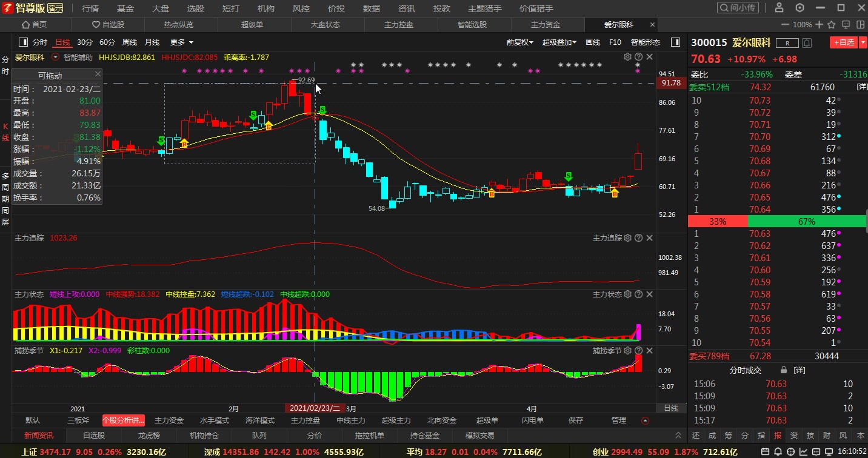Click the 67% green buy ratio bar
This screenshot has height=458, width=868.
(807, 222)
